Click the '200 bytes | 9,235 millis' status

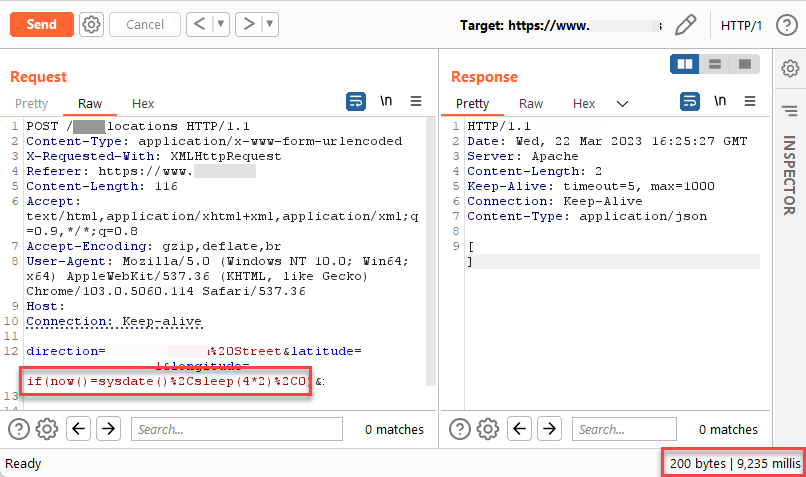click(x=735, y=464)
